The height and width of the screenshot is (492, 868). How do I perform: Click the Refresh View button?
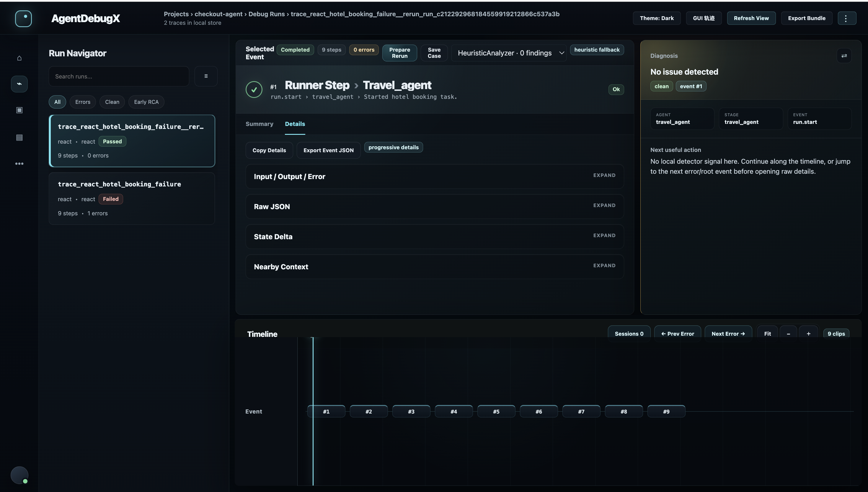pos(751,18)
